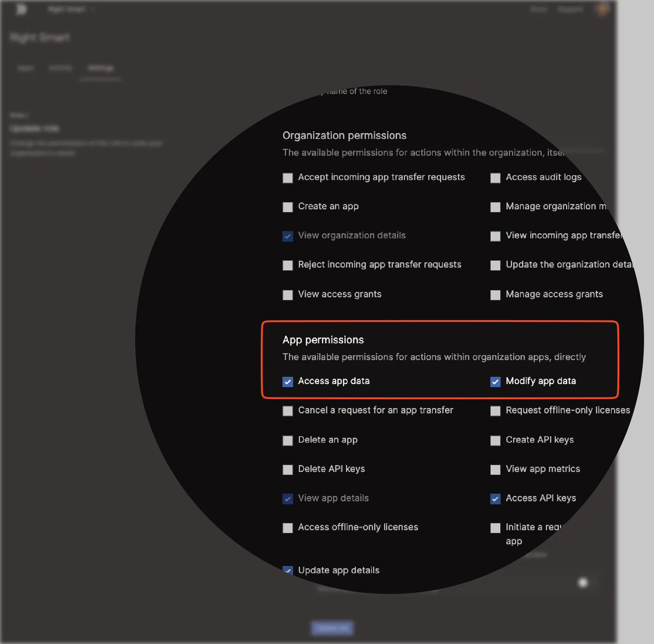
Task: Open the user avatar in top bar
Action: pyautogui.click(x=602, y=9)
